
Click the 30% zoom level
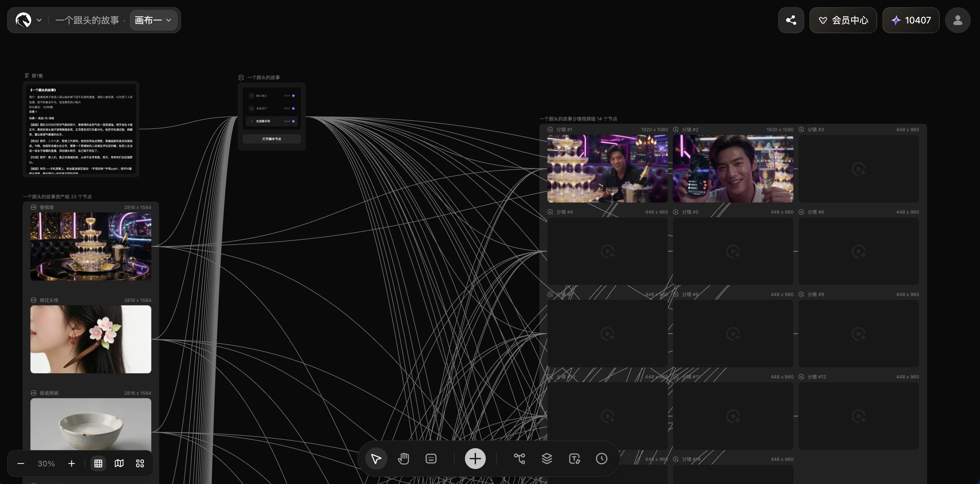46,463
